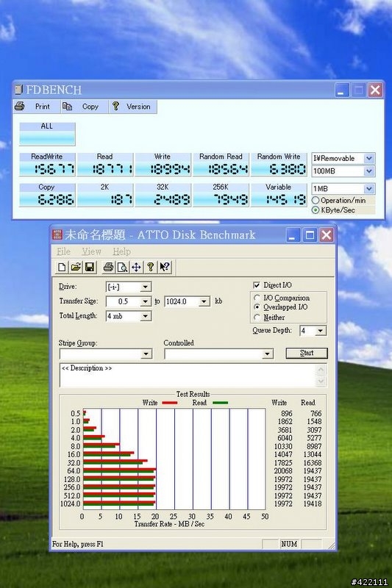Click the Write value 896
This screenshot has width=392, height=588.
(x=287, y=413)
